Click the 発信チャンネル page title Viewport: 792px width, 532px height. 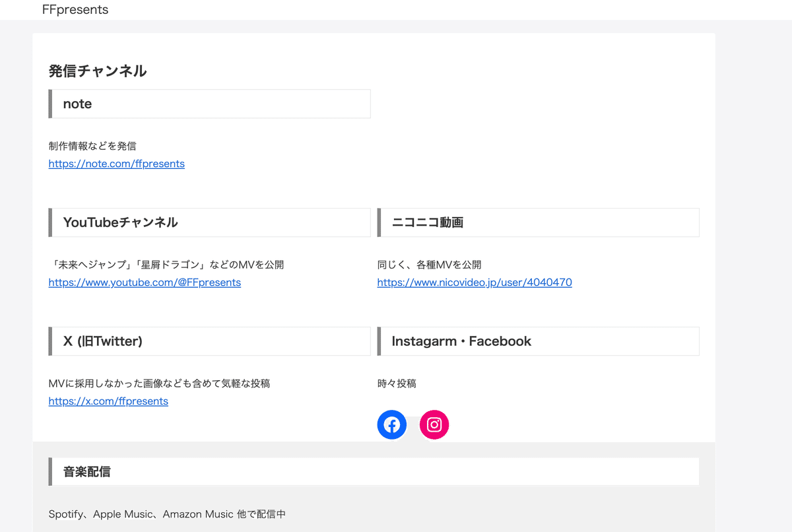(x=98, y=70)
